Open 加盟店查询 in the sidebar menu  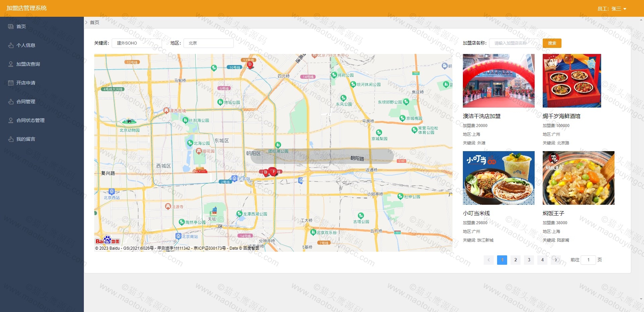42,64
